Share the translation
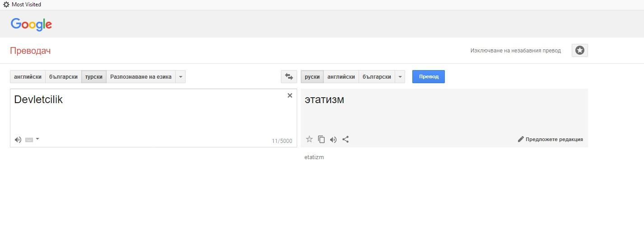The image size is (644, 246). pos(345,139)
